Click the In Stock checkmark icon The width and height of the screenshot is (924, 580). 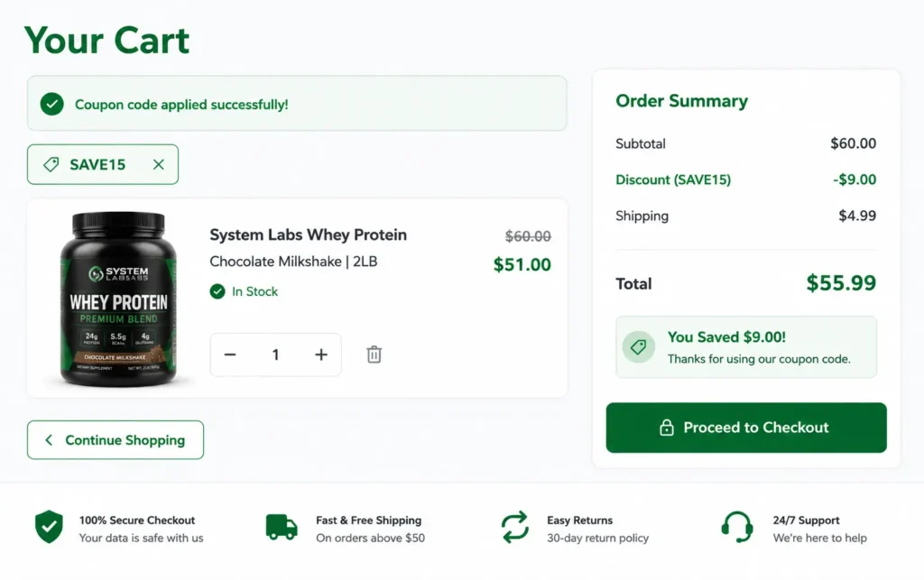[217, 291]
